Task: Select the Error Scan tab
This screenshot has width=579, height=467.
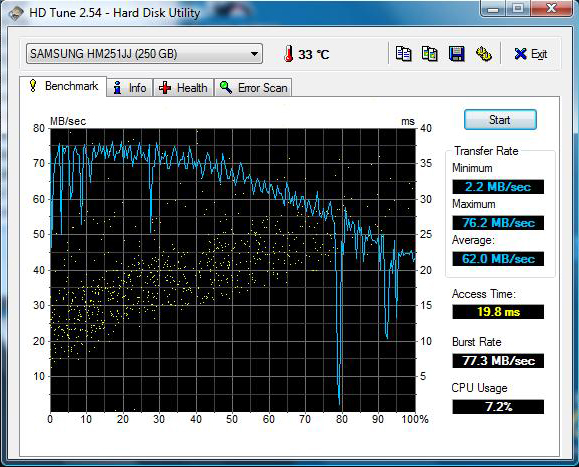Action: pyautogui.click(x=253, y=88)
